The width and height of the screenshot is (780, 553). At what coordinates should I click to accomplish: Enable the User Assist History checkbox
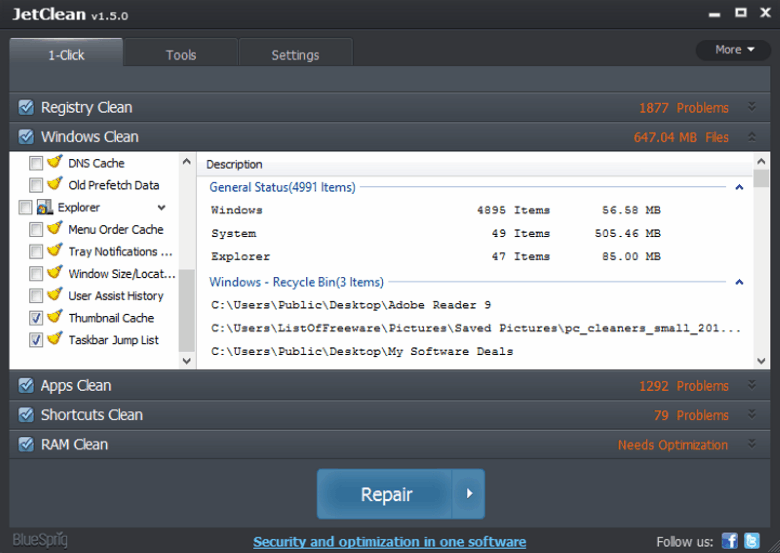pyautogui.click(x=36, y=295)
